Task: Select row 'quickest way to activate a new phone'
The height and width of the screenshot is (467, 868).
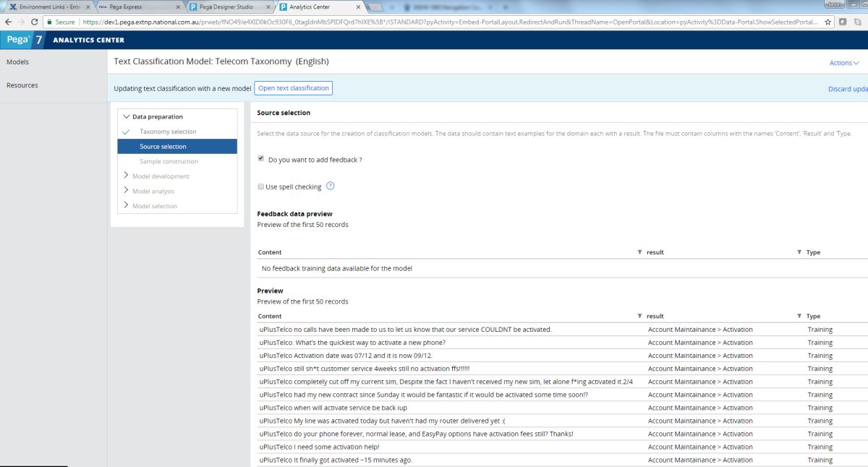Action: (x=562, y=343)
